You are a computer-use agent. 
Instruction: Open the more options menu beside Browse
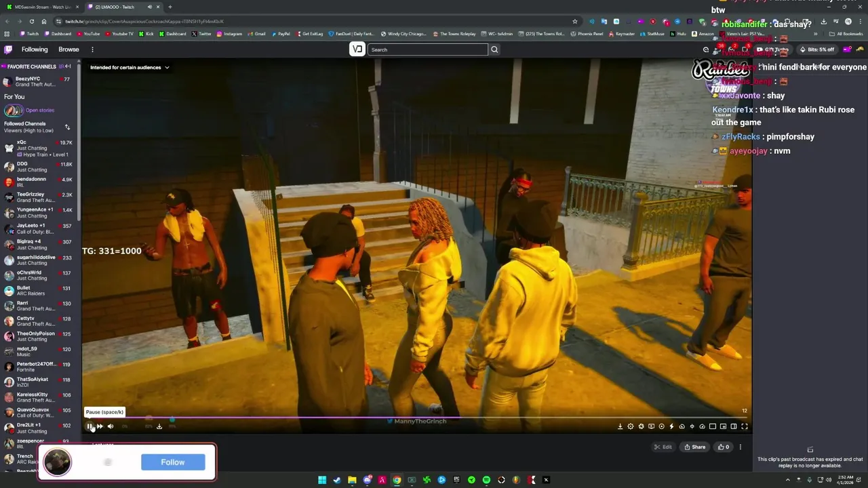point(92,49)
